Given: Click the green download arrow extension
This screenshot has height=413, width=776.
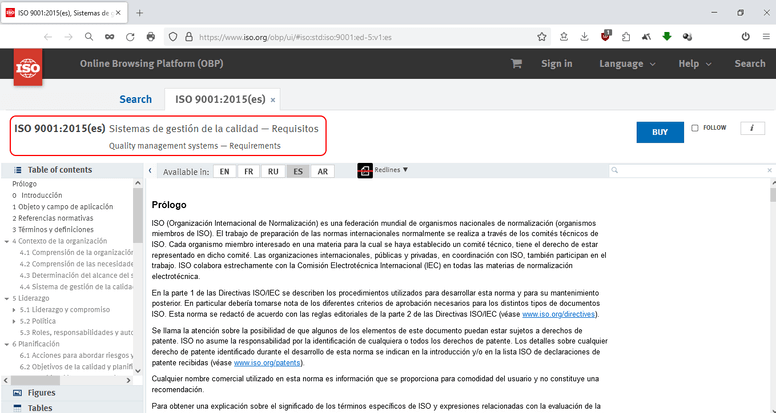Looking at the screenshot, I should pyautogui.click(x=667, y=37).
